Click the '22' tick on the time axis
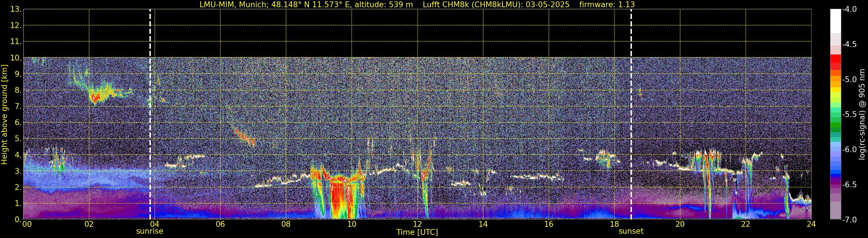 [746, 224]
